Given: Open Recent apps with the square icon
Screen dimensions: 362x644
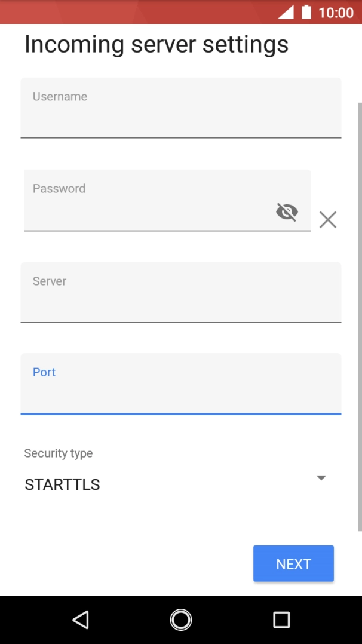Looking at the screenshot, I should pyautogui.click(x=281, y=620).
